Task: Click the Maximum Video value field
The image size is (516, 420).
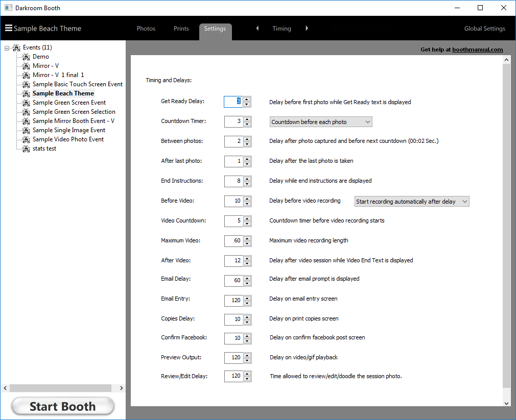Action: [233, 241]
